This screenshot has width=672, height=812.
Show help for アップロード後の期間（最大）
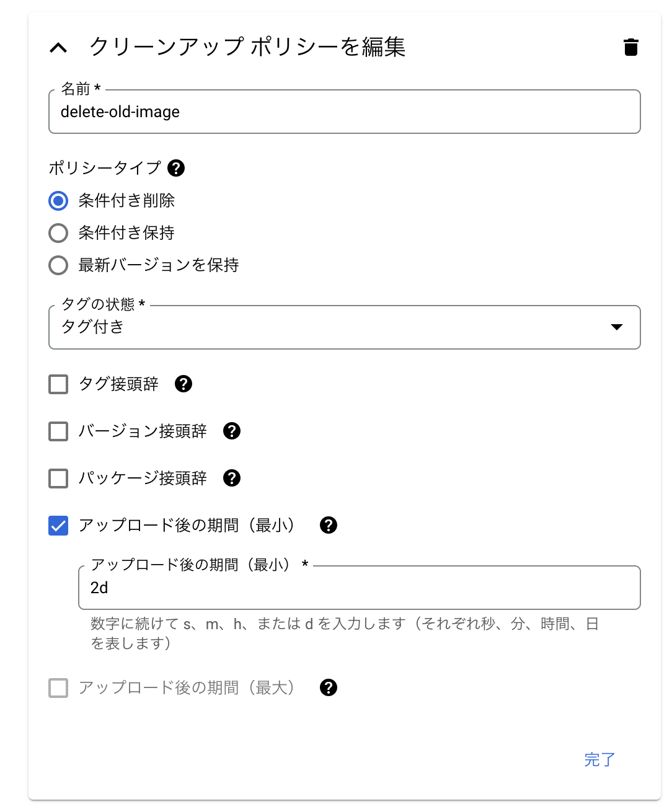coord(329,687)
